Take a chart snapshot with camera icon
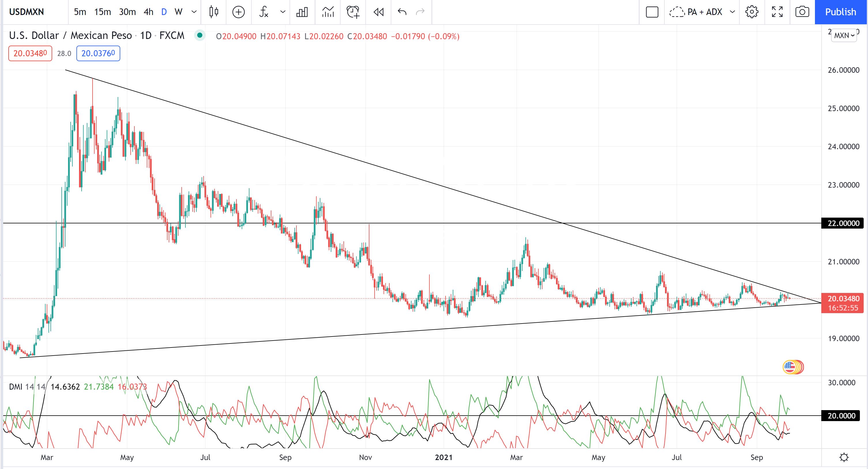This screenshot has width=868, height=469. pyautogui.click(x=802, y=12)
